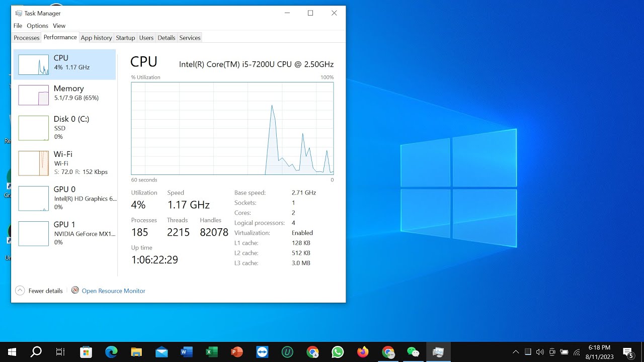Image resolution: width=644 pixels, height=362 pixels.
Task: Open WhatsApp from the taskbar
Action: [x=338, y=352]
